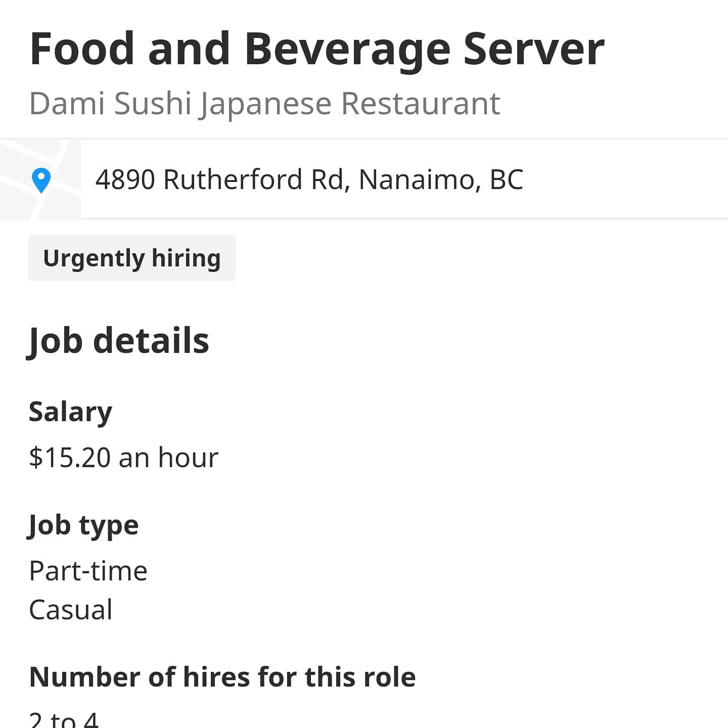Click the word Beverage in job title
The height and width of the screenshot is (728, 728).
click(x=347, y=49)
